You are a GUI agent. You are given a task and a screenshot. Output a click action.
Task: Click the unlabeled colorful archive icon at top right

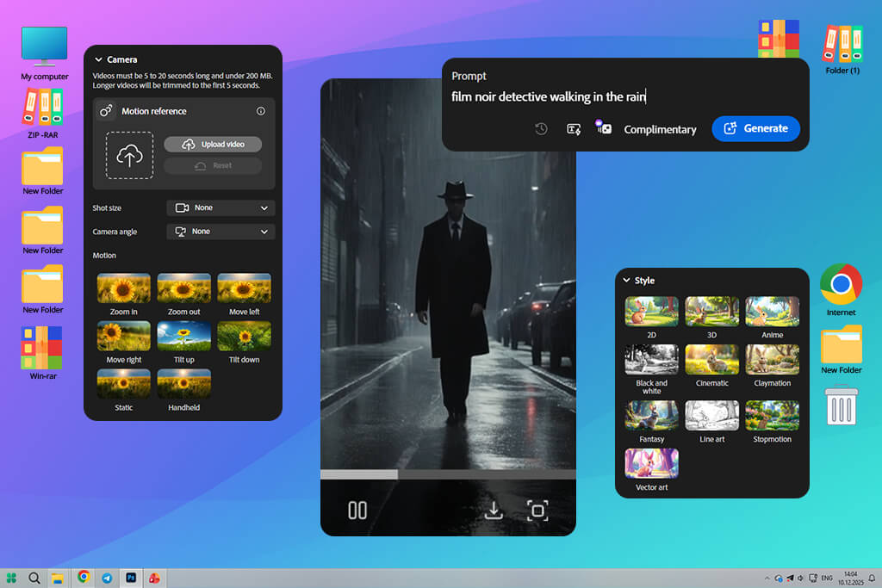(x=779, y=39)
